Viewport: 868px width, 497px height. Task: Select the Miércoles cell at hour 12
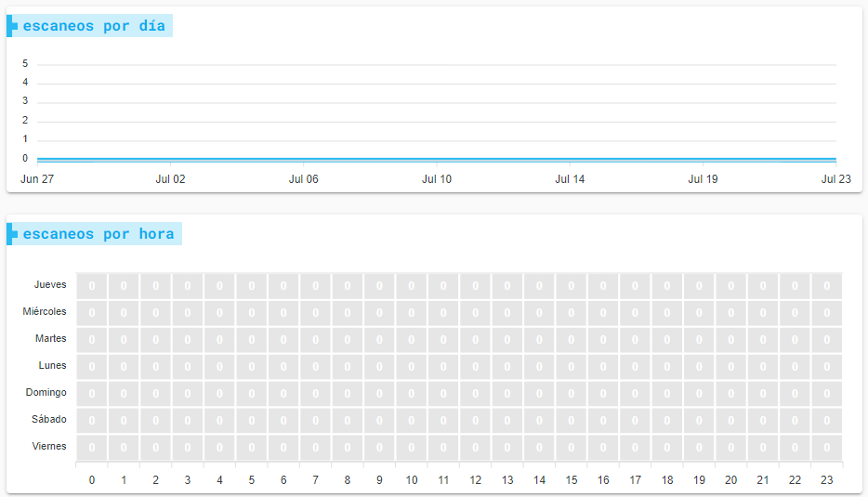pos(475,313)
